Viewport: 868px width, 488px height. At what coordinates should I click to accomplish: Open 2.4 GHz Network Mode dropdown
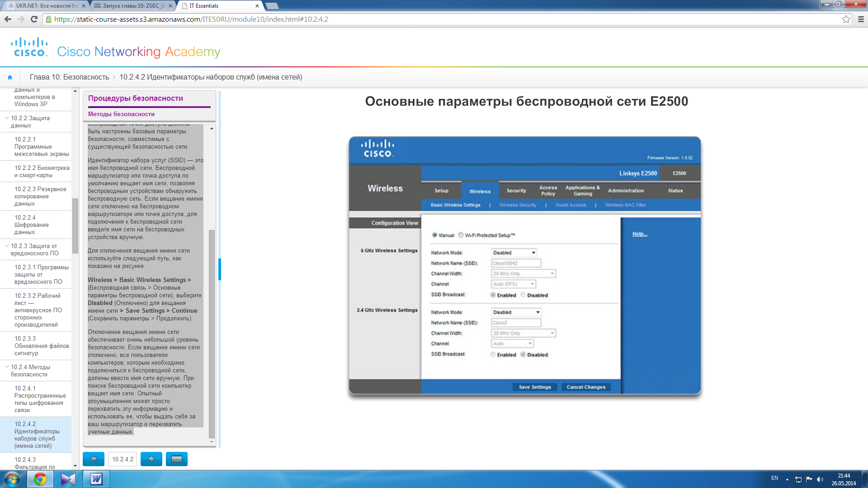tap(516, 312)
